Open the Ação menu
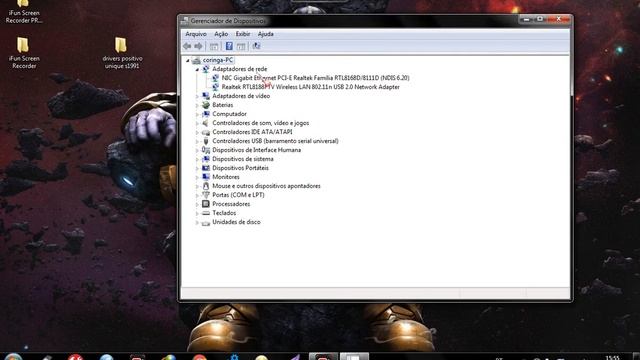This screenshot has height=360, width=640. [x=221, y=34]
